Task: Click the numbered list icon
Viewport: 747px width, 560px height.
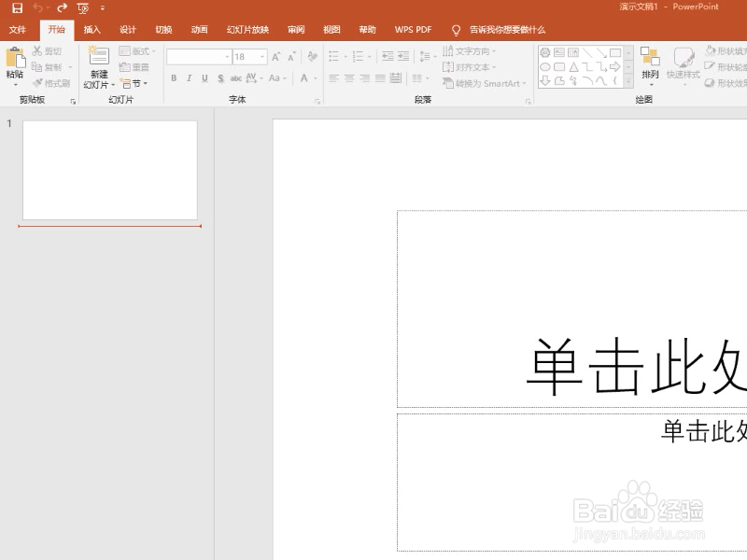Action: (358, 57)
